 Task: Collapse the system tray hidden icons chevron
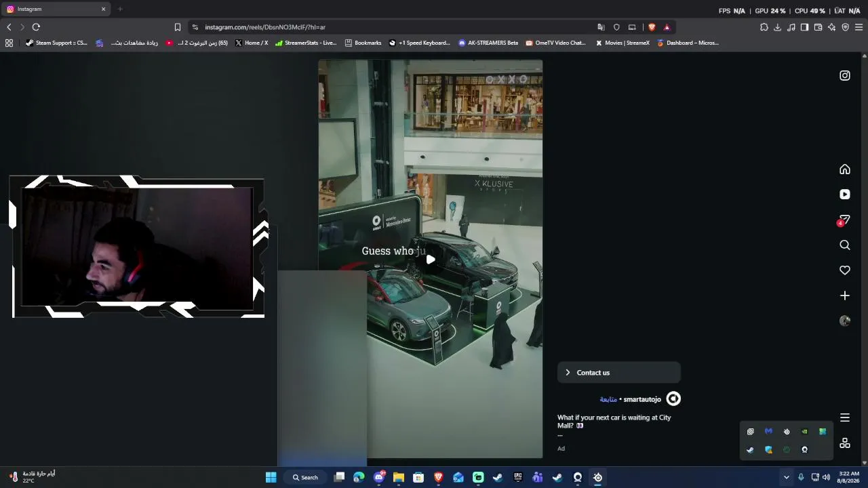point(787,477)
